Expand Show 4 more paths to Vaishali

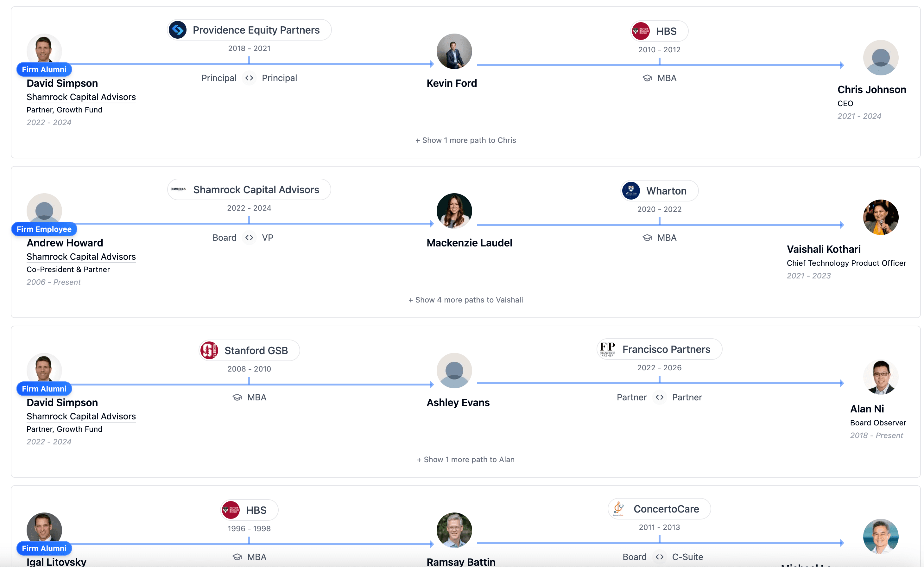pos(466,300)
